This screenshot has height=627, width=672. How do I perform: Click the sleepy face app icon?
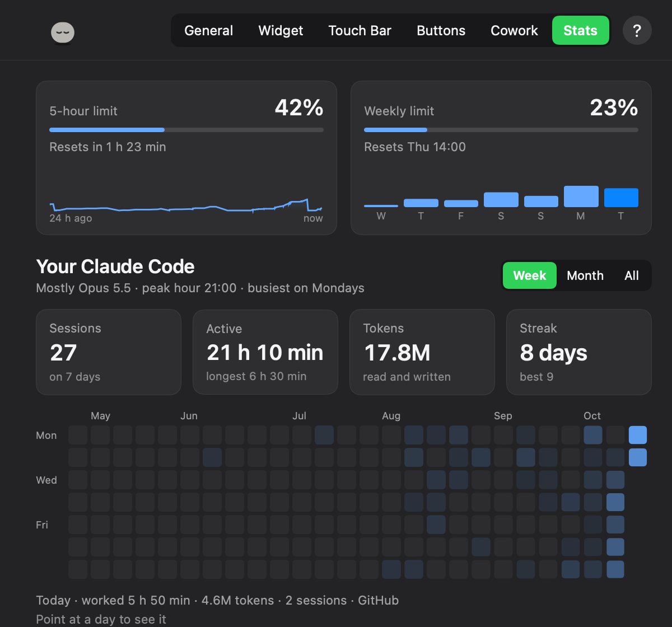tap(63, 32)
